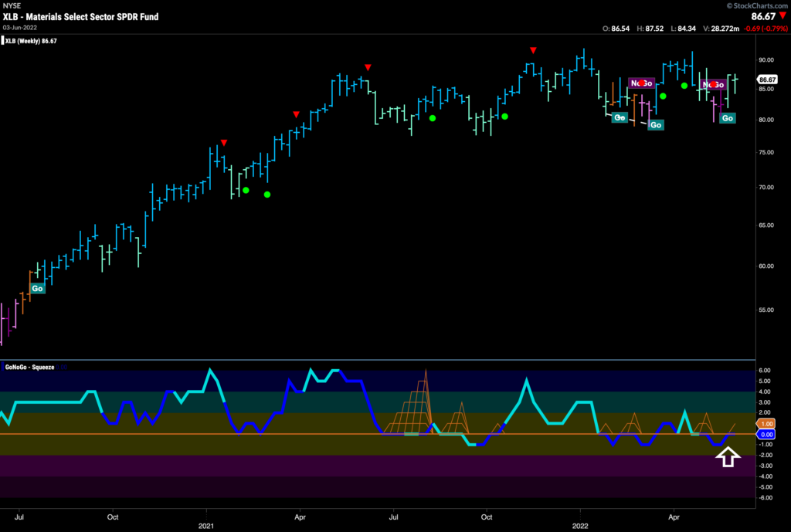Screen dimensions: 791x532
Task: Click the -6.00 oscillator axis label
Action: click(766, 498)
